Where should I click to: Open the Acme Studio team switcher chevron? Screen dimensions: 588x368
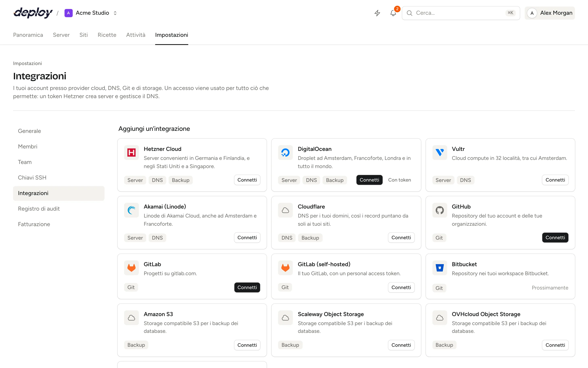click(115, 13)
